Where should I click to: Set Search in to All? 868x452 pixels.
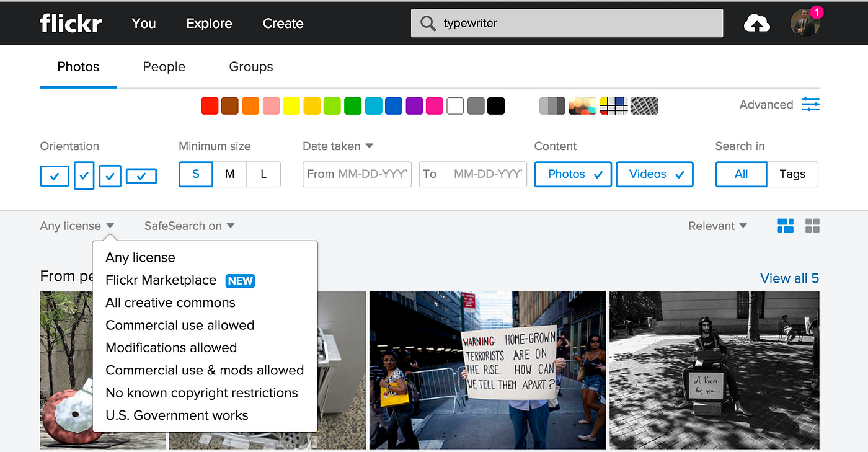coord(742,174)
